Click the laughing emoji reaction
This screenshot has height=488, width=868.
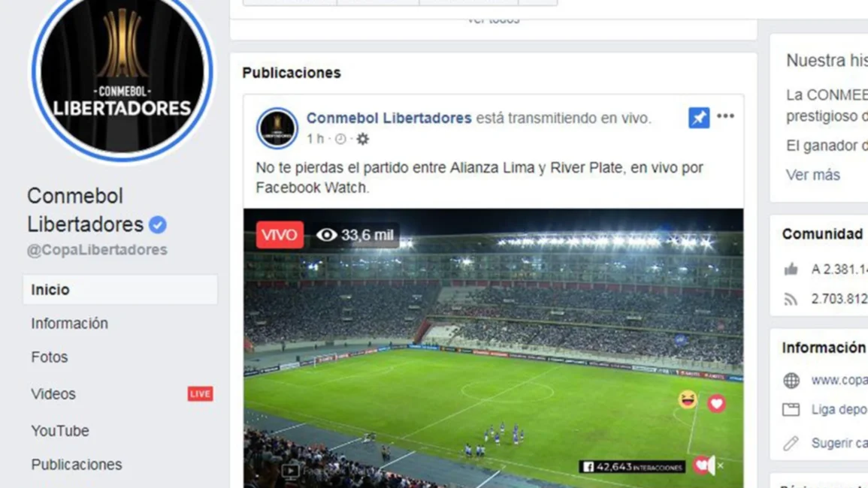(x=688, y=399)
